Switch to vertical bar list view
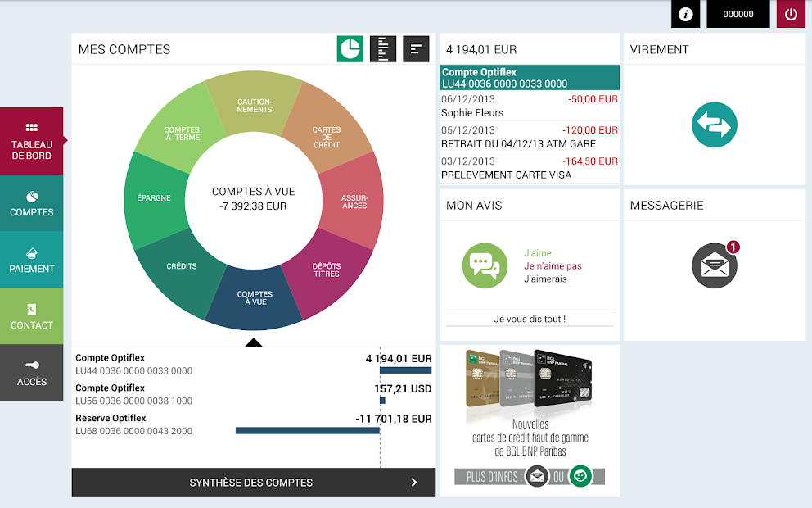812x508 pixels. pos(383,48)
